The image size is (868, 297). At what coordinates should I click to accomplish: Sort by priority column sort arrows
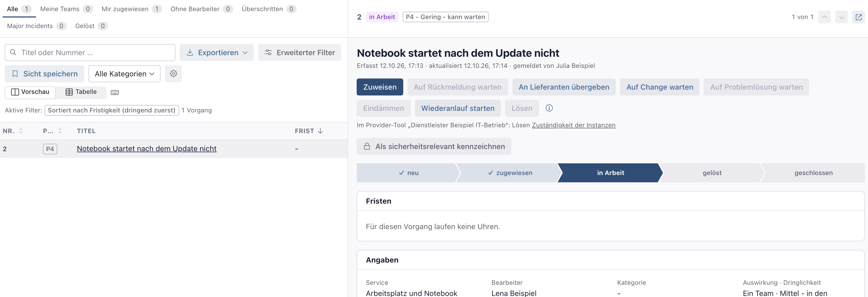click(x=60, y=131)
